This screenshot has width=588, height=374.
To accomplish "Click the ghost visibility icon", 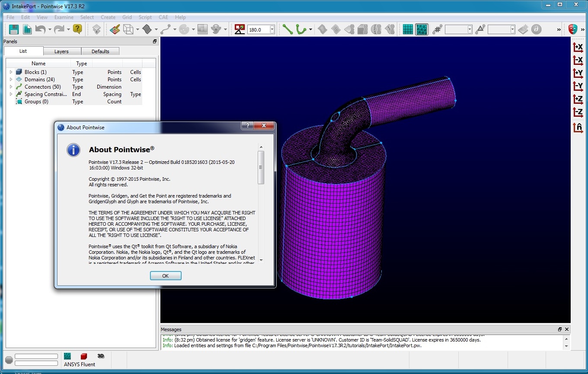I will click(x=216, y=29).
